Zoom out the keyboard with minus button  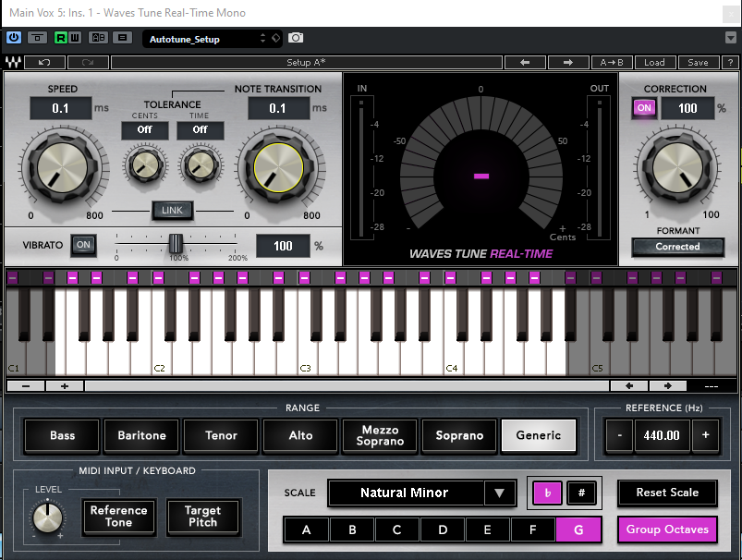26,386
